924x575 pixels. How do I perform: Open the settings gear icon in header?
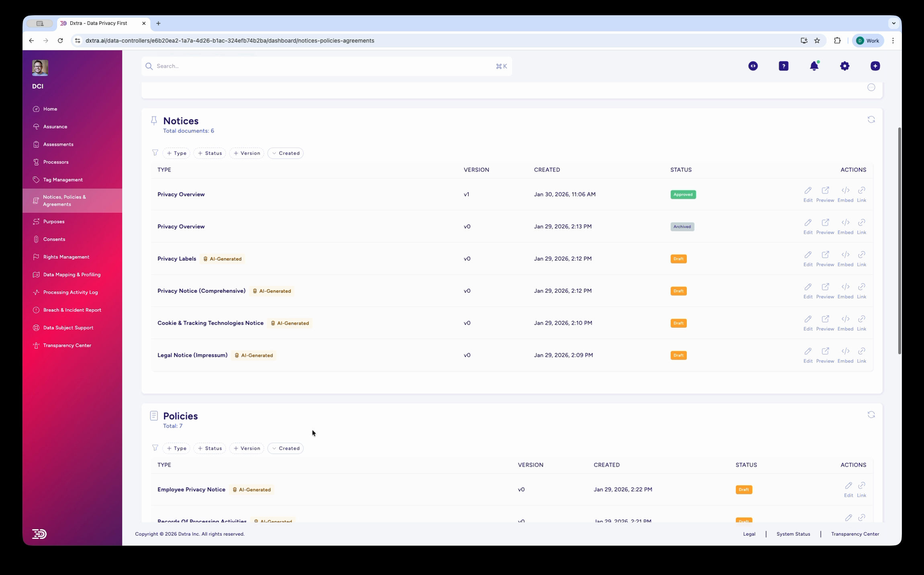pos(844,66)
